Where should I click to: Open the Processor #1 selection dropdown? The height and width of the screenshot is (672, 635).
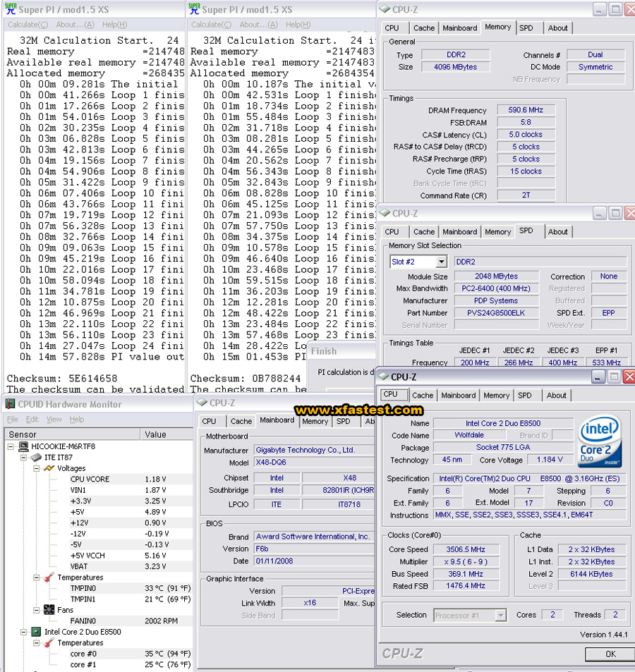click(500, 616)
